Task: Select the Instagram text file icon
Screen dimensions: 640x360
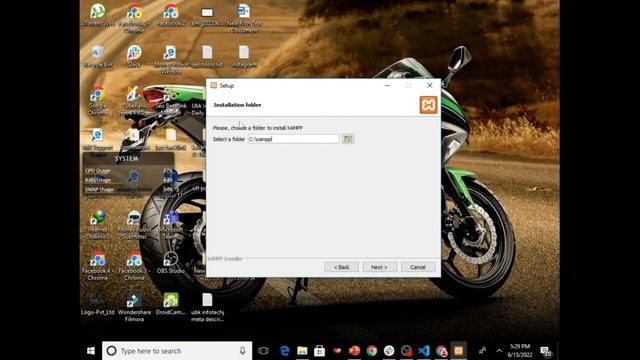Action: coord(244,56)
